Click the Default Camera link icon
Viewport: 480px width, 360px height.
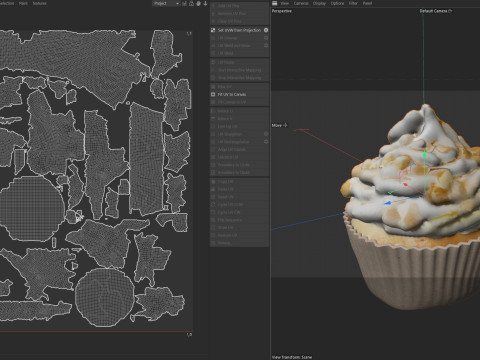tap(450, 11)
